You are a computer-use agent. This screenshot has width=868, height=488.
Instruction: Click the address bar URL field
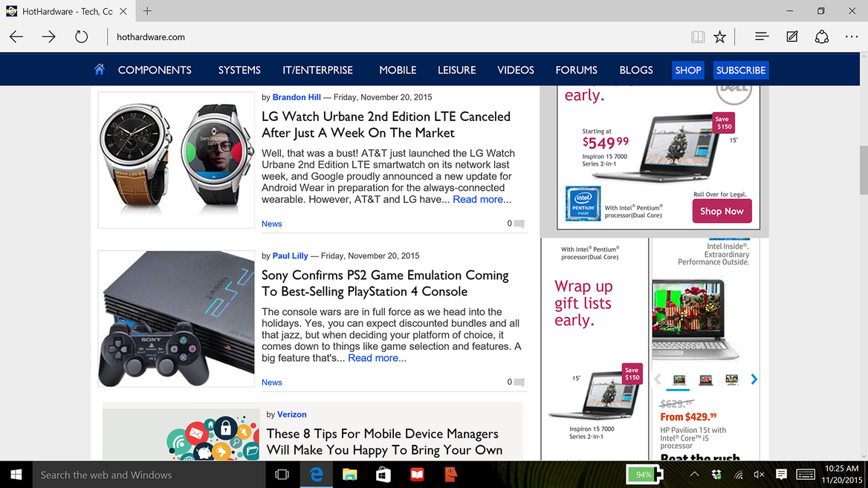398,37
